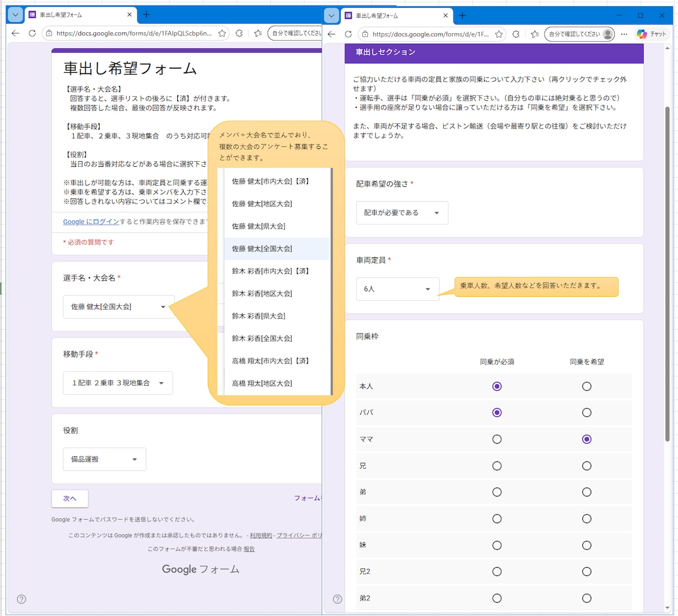Close the right window's 車出し希望フォーム tab
Viewport: 678px width, 616px height.
tap(446, 16)
